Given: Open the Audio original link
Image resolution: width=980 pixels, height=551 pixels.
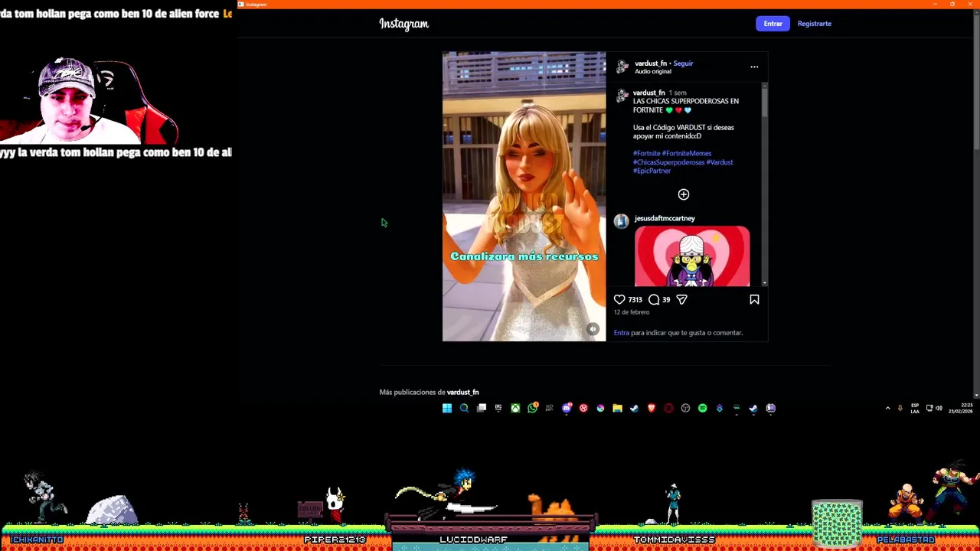Looking at the screenshot, I should coord(653,71).
